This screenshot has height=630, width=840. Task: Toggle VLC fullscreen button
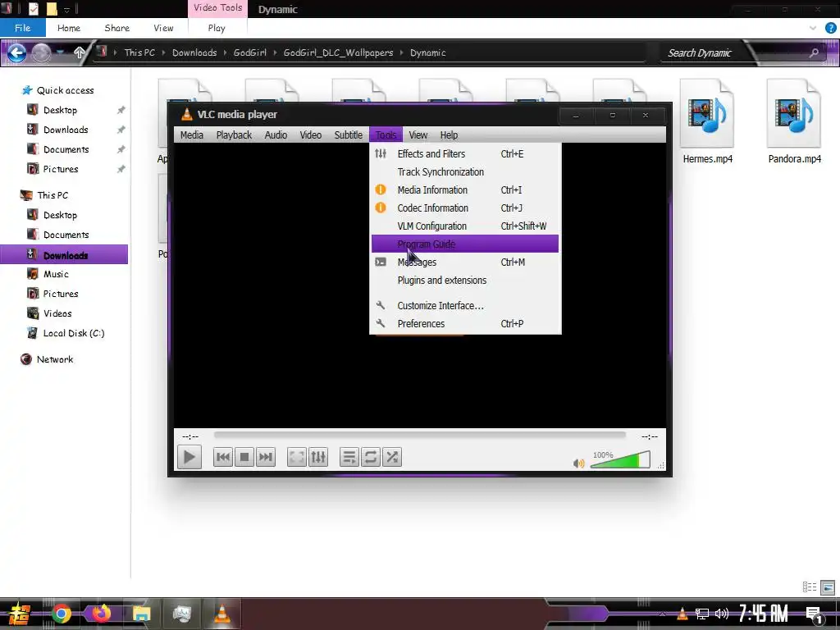[x=297, y=457]
